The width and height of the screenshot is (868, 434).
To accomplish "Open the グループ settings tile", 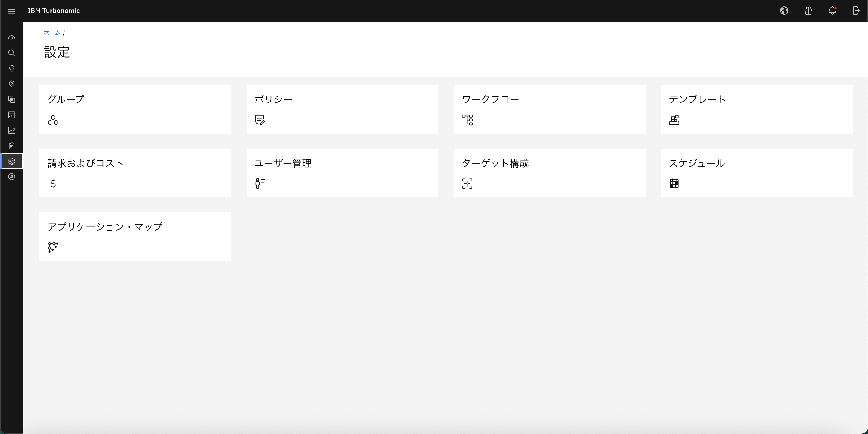I will coord(135,109).
